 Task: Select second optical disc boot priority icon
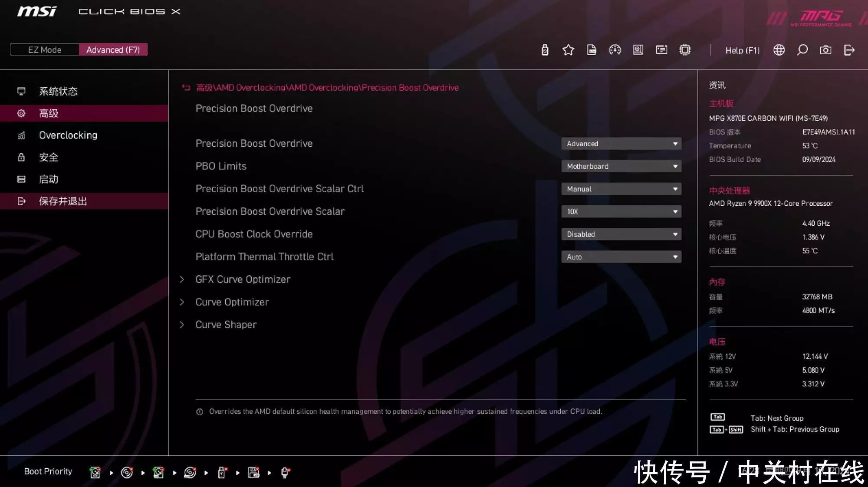[x=190, y=472]
